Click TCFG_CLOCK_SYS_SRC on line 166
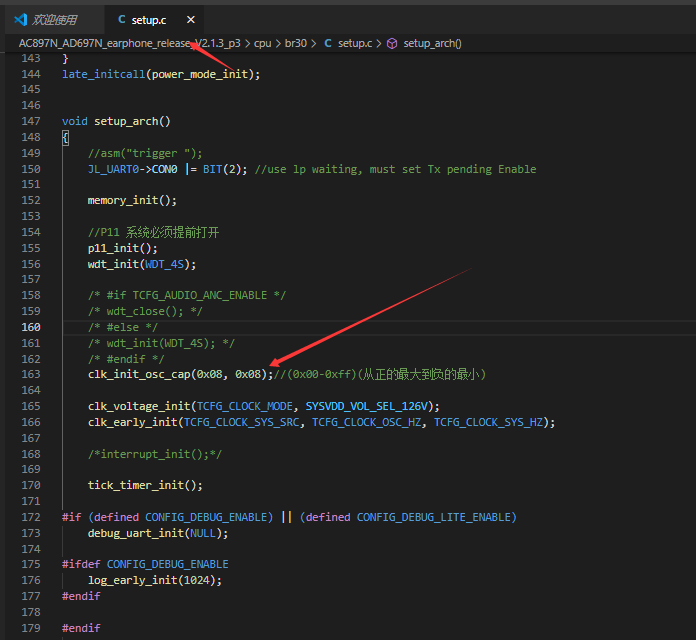This screenshot has height=640, width=696. pos(241,422)
